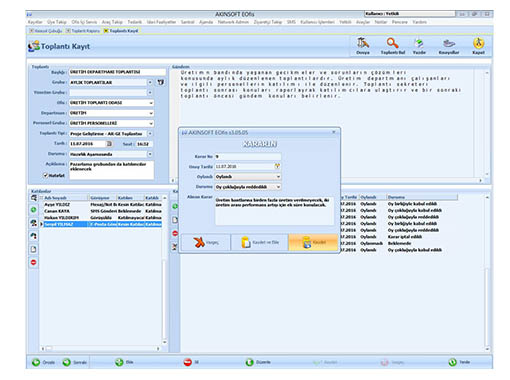
Task: Open the Kayıtlar menu
Action: point(35,22)
